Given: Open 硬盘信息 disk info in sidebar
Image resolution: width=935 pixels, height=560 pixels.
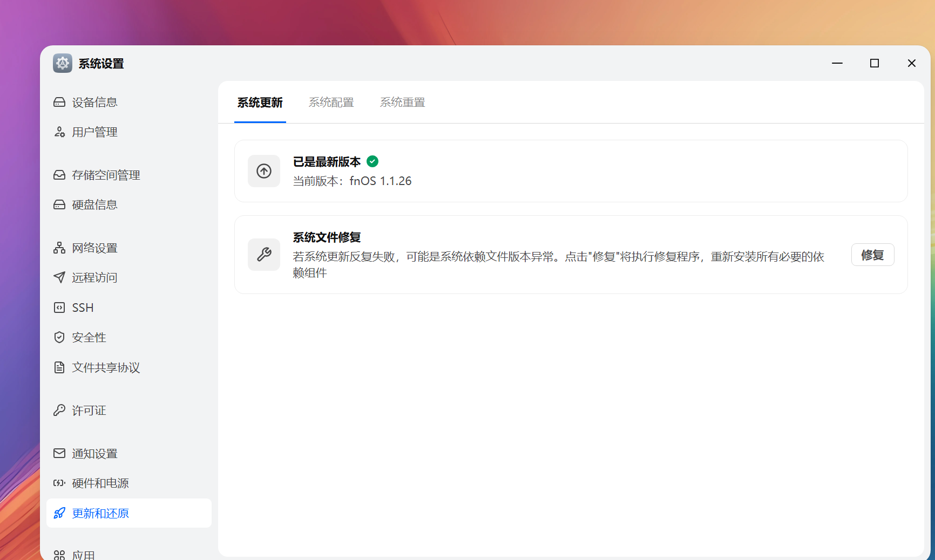Looking at the screenshot, I should pyautogui.click(x=94, y=205).
